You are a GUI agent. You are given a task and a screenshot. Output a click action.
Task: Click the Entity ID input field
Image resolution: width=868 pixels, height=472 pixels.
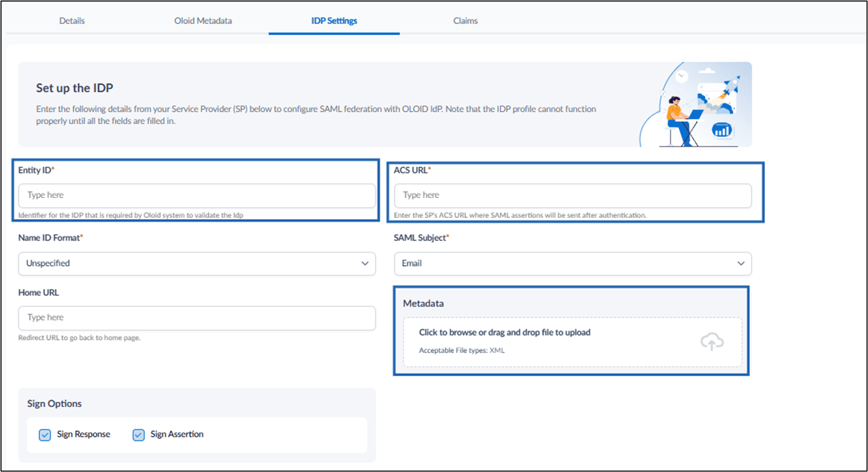click(x=197, y=196)
